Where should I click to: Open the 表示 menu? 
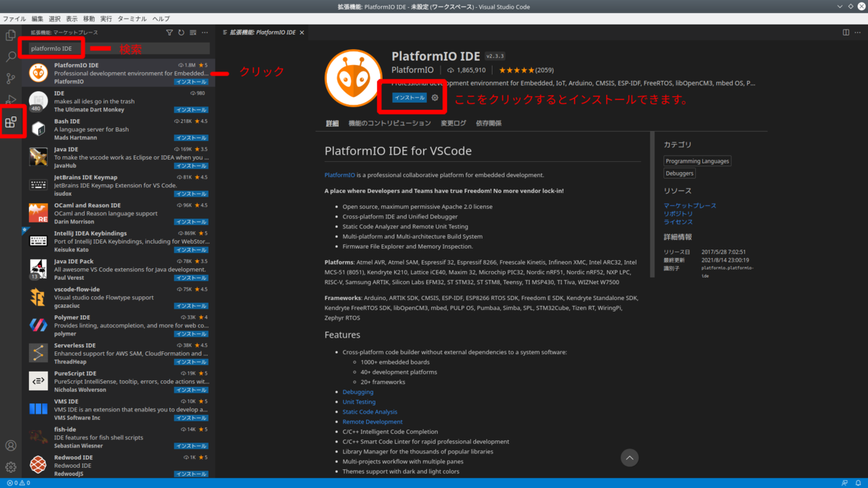tap(72, 19)
